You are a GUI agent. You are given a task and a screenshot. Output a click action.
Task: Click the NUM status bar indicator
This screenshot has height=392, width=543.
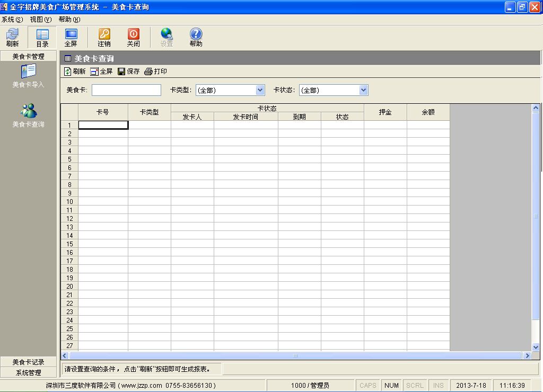pos(392,385)
